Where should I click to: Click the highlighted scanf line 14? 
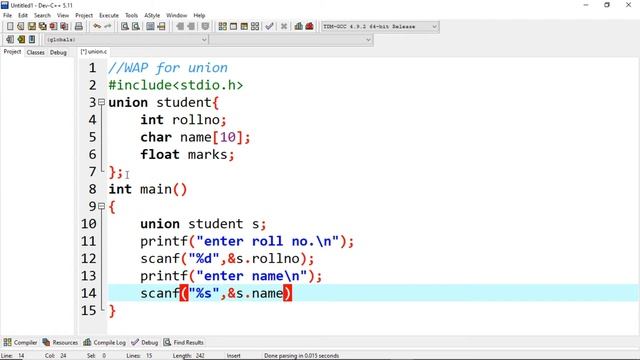click(373, 293)
